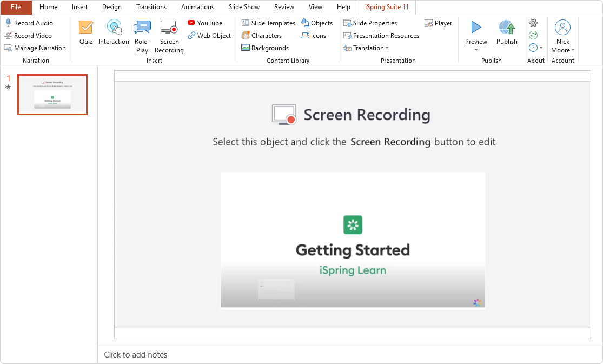Viewport: 603px width, 364px height.
Task: Click the Getting Started video preview
Action: coord(353,241)
